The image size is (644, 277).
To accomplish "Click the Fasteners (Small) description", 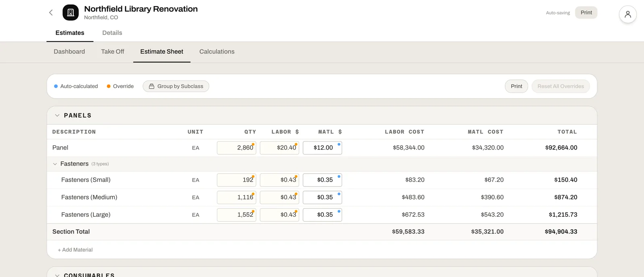I will (x=86, y=180).
